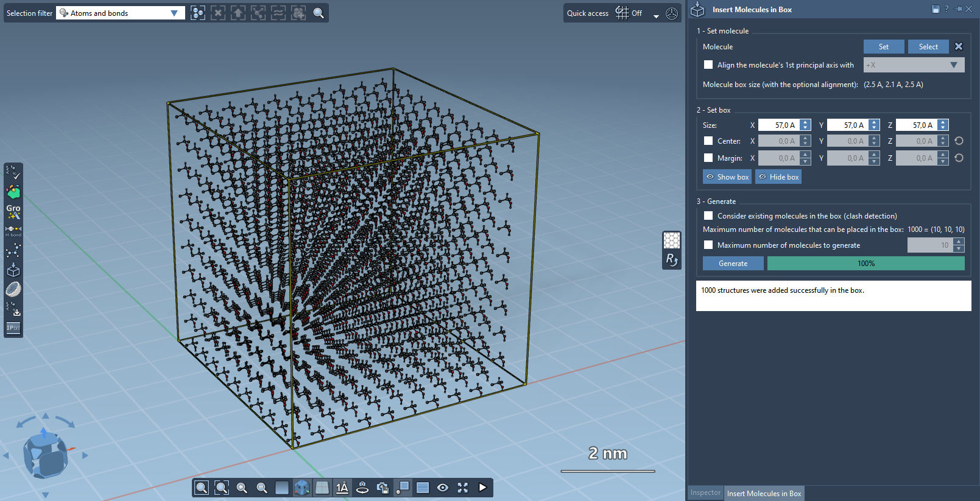
Task: Check Consider existing molecules in the box
Action: [x=708, y=215]
